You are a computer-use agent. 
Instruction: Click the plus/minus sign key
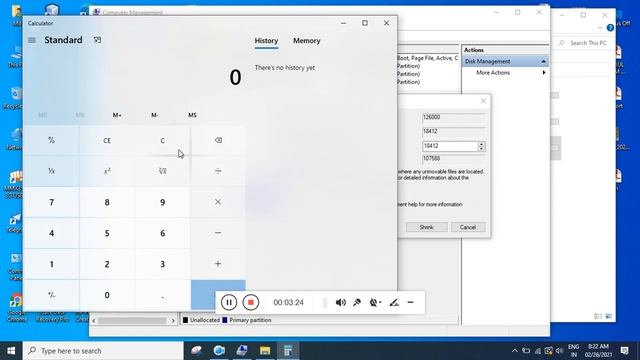pos(51,295)
